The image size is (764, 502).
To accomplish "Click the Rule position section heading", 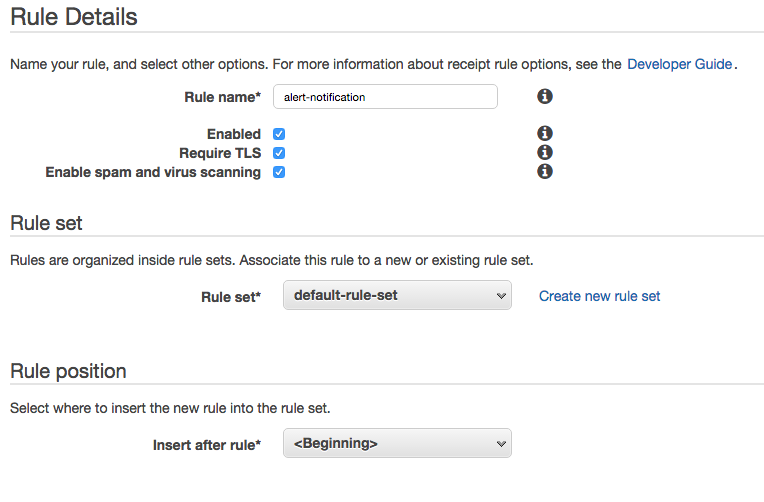I will (68, 371).
